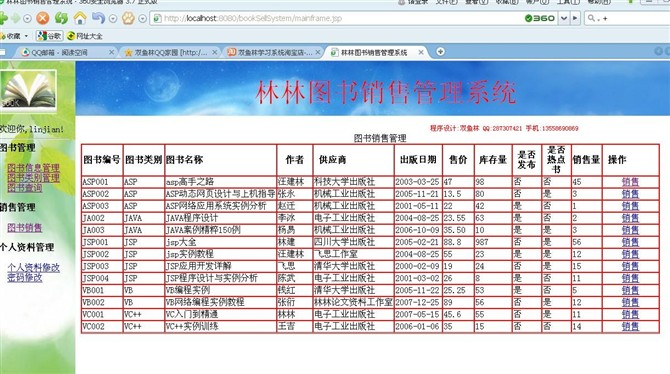
Task: Open the 收藏 favorites menu
Action: click(x=14, y=36)
